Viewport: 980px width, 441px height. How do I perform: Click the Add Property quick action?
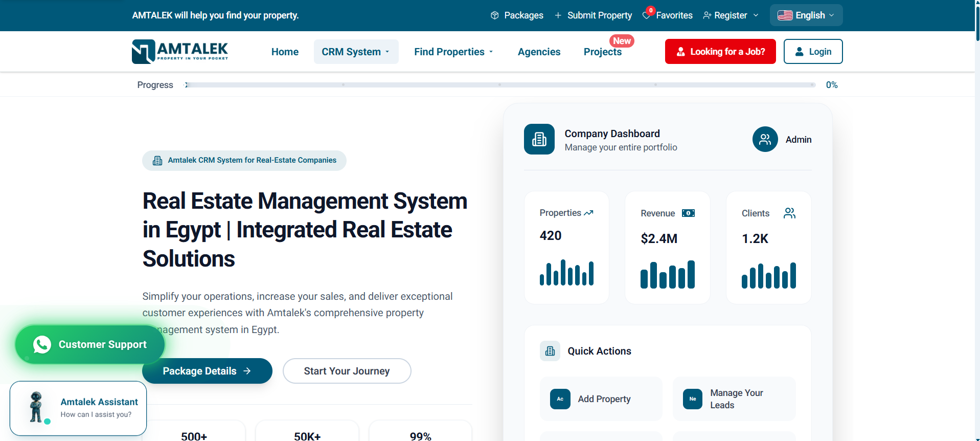pos(601,399)
